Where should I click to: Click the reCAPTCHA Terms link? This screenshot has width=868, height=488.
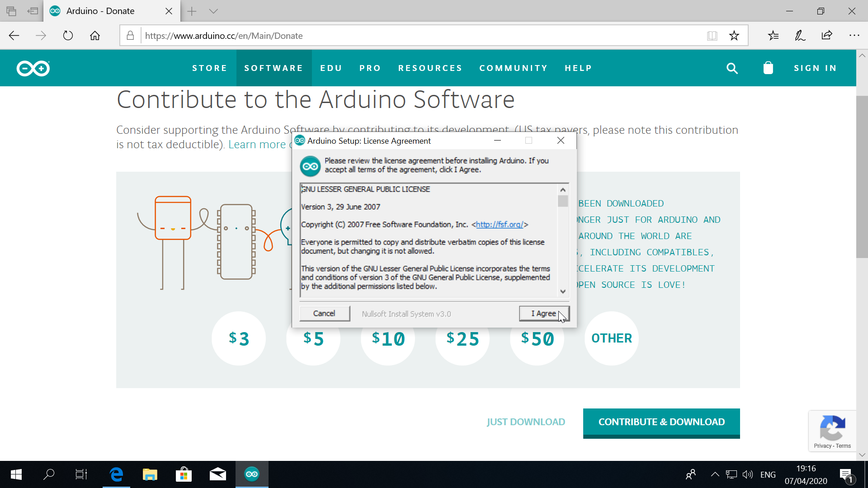click(x=844, y=446)
